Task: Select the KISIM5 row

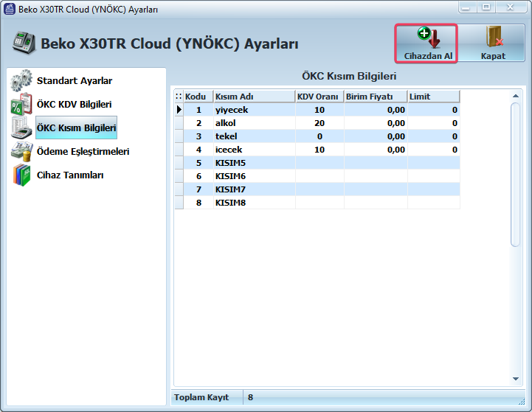Action: click(253, 163)
